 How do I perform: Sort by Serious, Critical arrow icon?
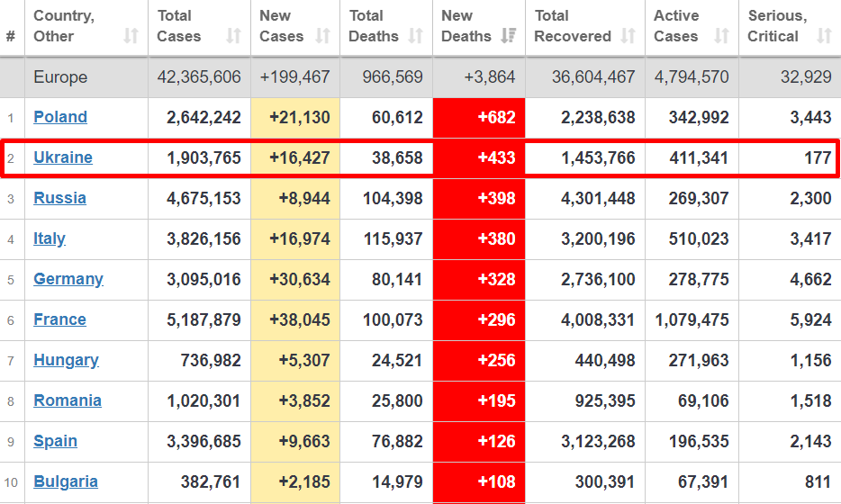pos(824,36)
